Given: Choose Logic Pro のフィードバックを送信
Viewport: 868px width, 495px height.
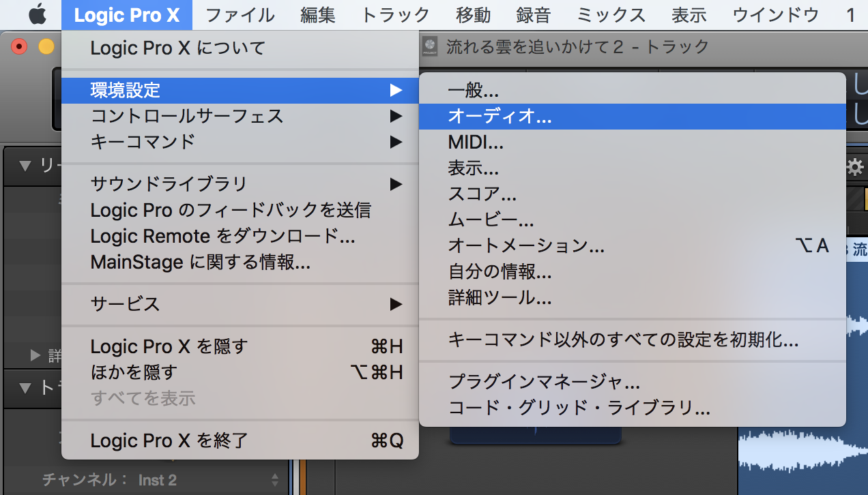Looking at the screenshot, I should (x=240, y=209).
